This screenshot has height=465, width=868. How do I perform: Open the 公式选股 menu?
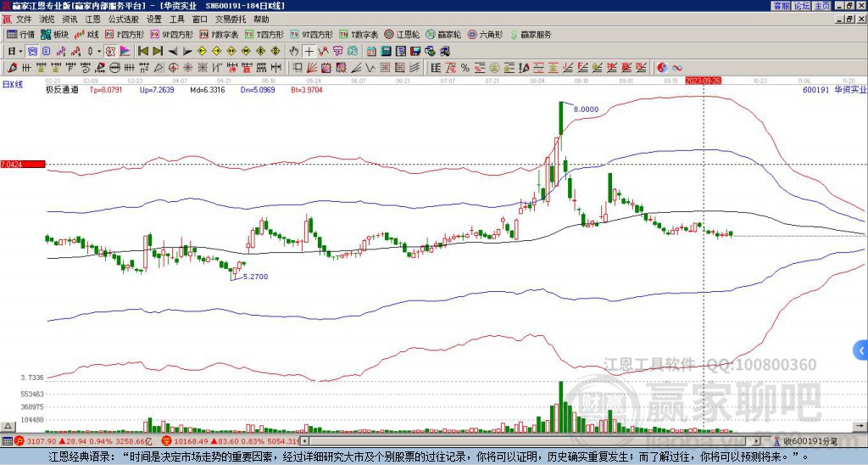pyautogui.click(x=124, y=20)
